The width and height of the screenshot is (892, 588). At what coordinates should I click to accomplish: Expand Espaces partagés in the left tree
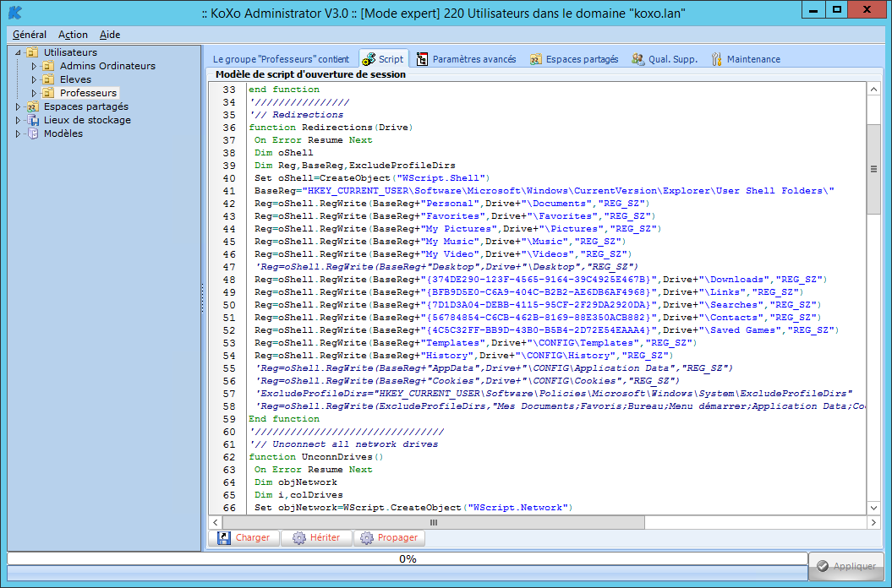(x=18, y=106)
